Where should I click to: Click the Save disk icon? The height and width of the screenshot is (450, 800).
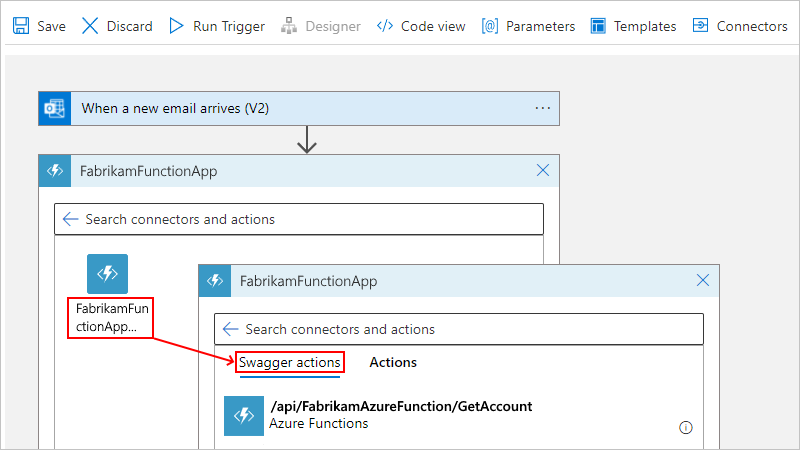point(21,26)
